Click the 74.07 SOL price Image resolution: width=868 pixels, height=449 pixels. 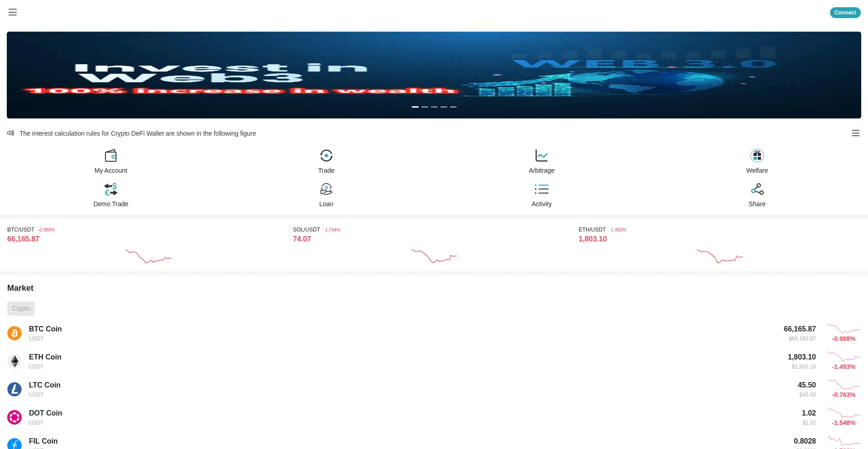(302, 239)
